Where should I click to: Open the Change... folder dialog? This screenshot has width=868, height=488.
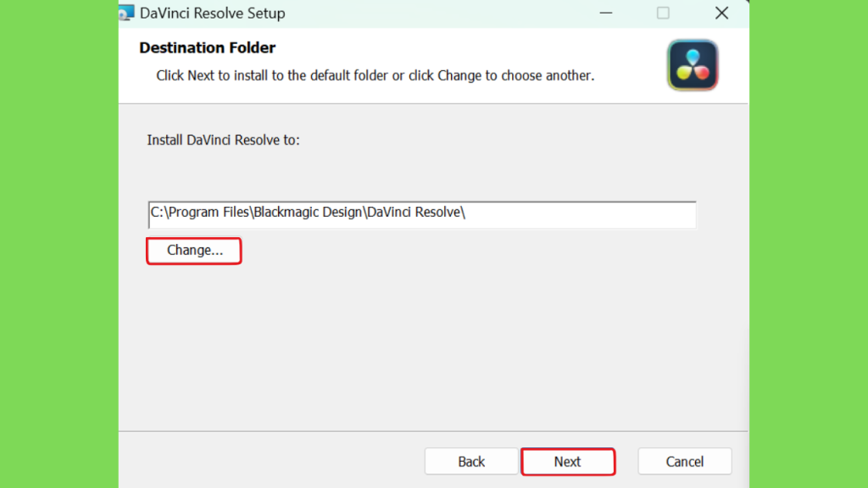[194, 251]
